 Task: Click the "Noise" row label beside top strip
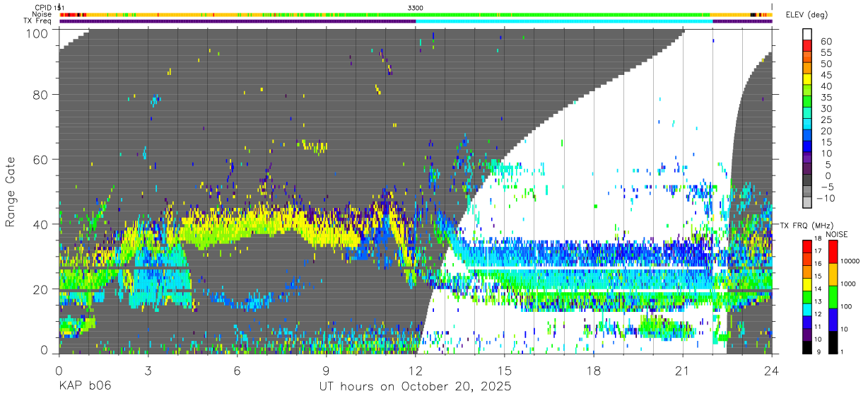pos(42,14)
